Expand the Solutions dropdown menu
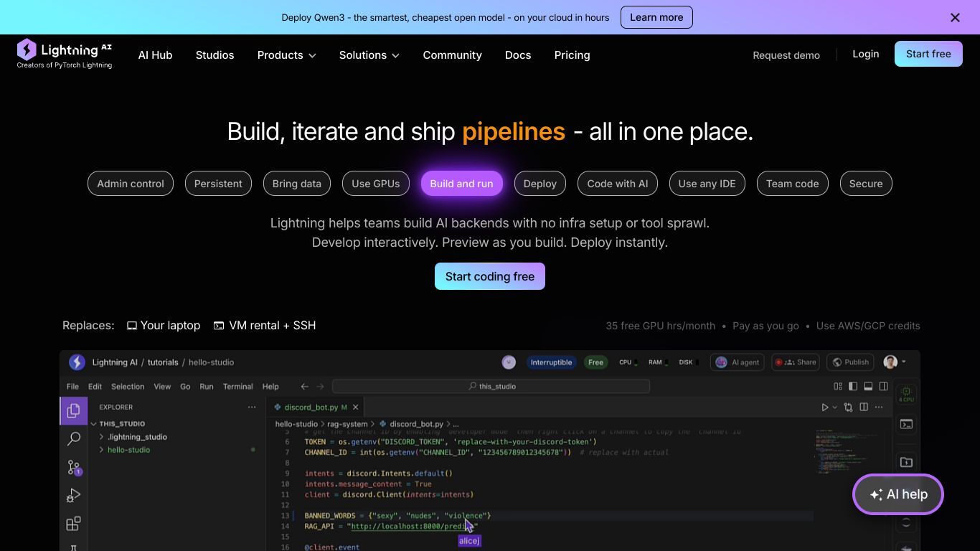This screenshot has width=980, height=551. pyautogui.click(x=369, y=55)
